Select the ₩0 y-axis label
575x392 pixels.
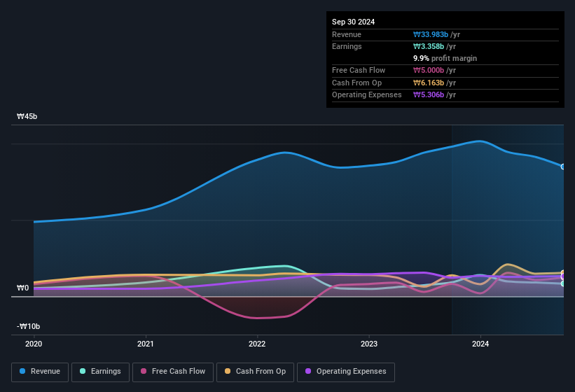coord(22,288)
